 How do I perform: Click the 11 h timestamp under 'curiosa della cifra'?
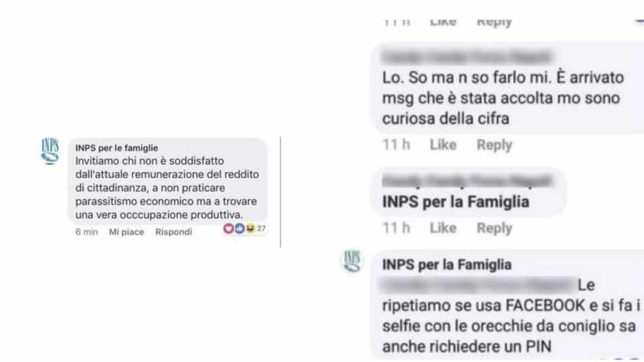396,145
